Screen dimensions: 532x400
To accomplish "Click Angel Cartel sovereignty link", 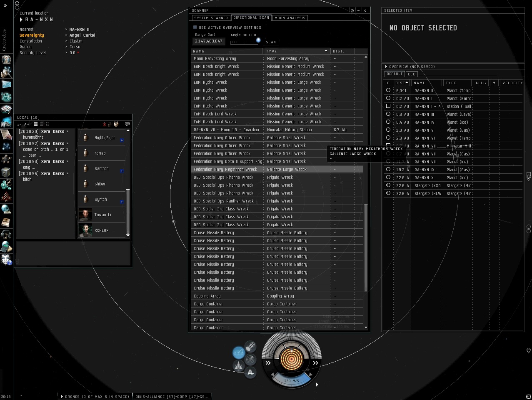I will pos(82,35).
